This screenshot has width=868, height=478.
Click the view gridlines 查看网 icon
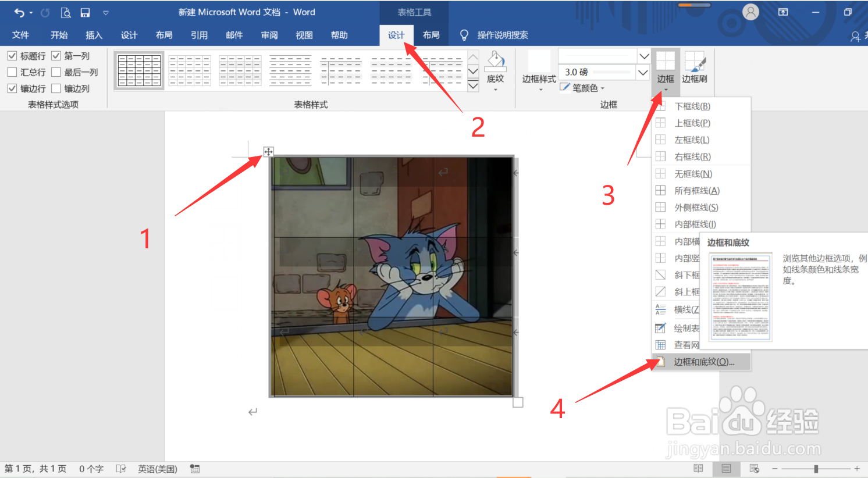tap(661, 345)
